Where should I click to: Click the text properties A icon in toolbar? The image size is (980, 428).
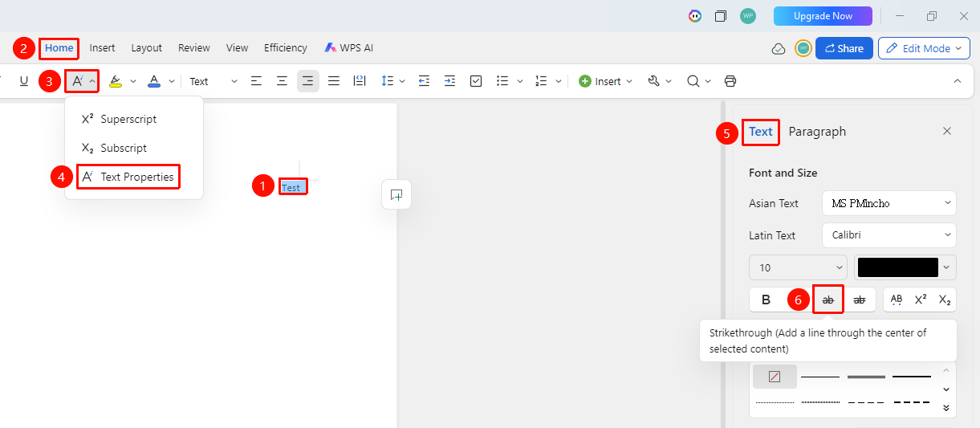tap(77, 81)
